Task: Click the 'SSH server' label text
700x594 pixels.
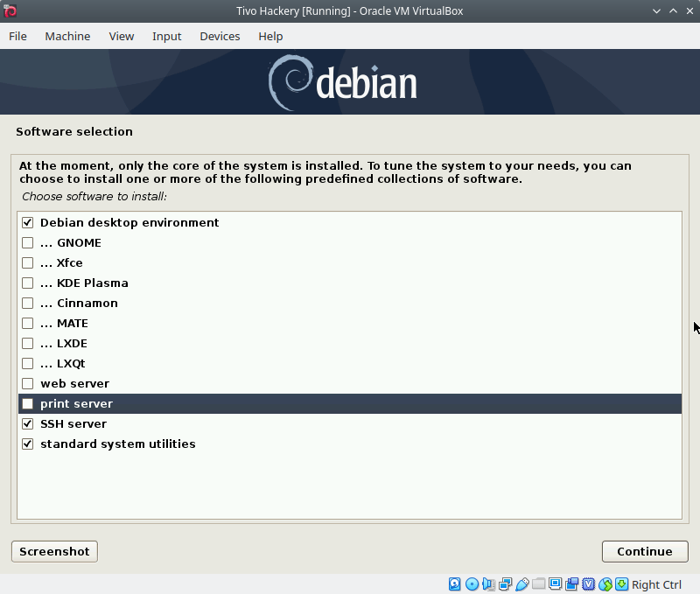Action: click(73, 423)
